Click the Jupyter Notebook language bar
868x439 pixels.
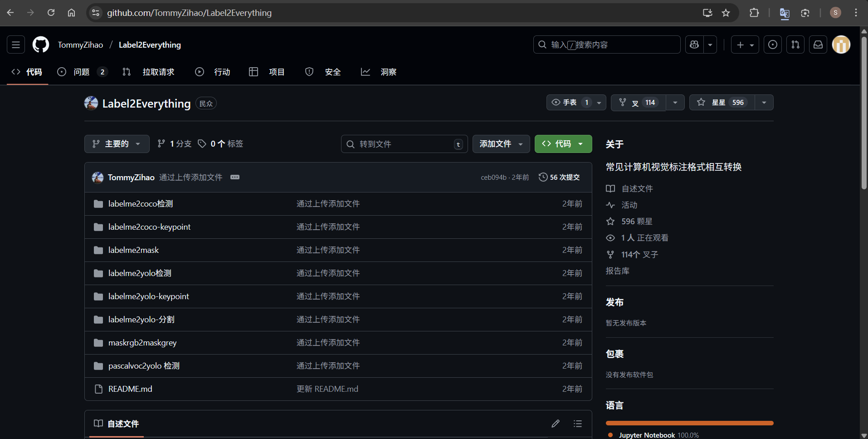[x=689, y=423]
